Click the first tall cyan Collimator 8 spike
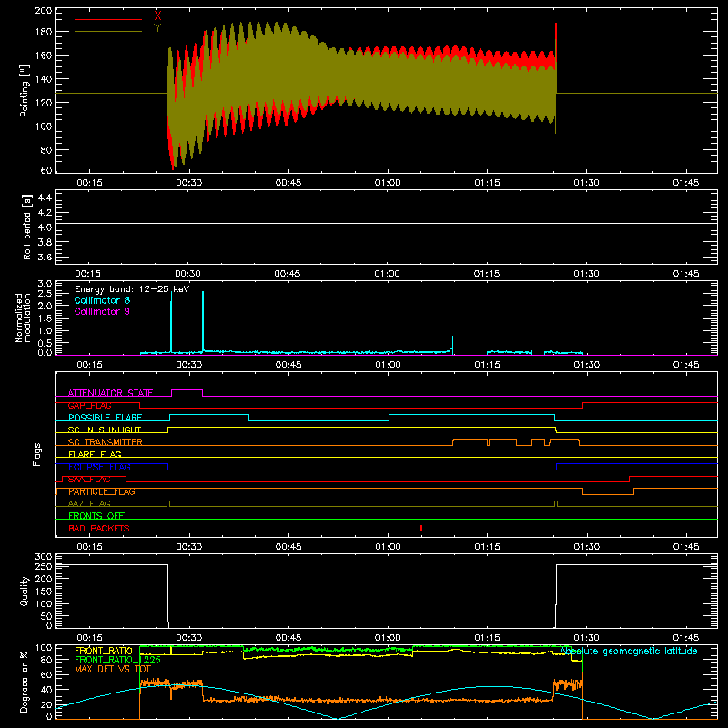 click(x=171, y=321)
